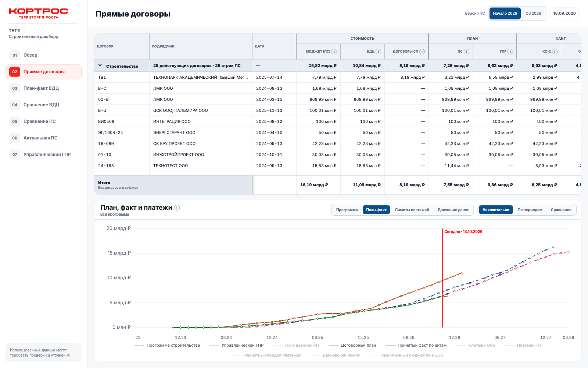Switch to Q3 2026 version

[x=533, y=13]
